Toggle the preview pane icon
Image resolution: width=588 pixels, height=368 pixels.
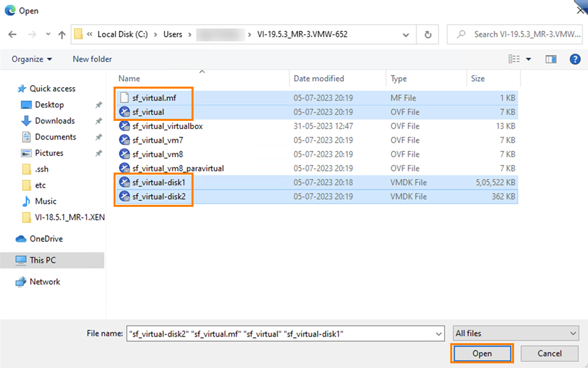551,59
